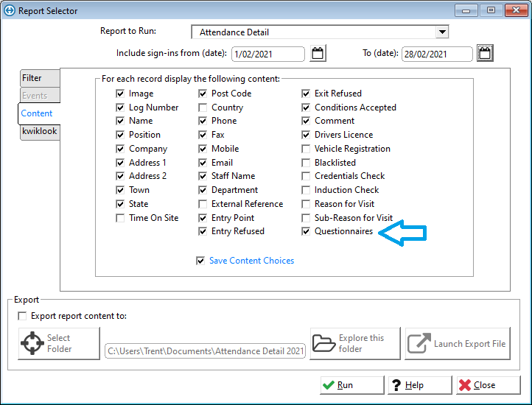Click the Select Folder crosshair button
Viewport: 532px width, 405px height.
click(59, 343)
